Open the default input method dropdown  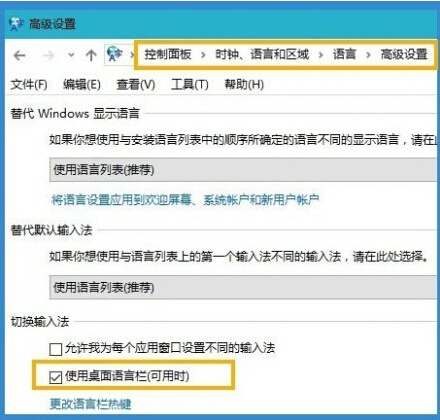243,287
